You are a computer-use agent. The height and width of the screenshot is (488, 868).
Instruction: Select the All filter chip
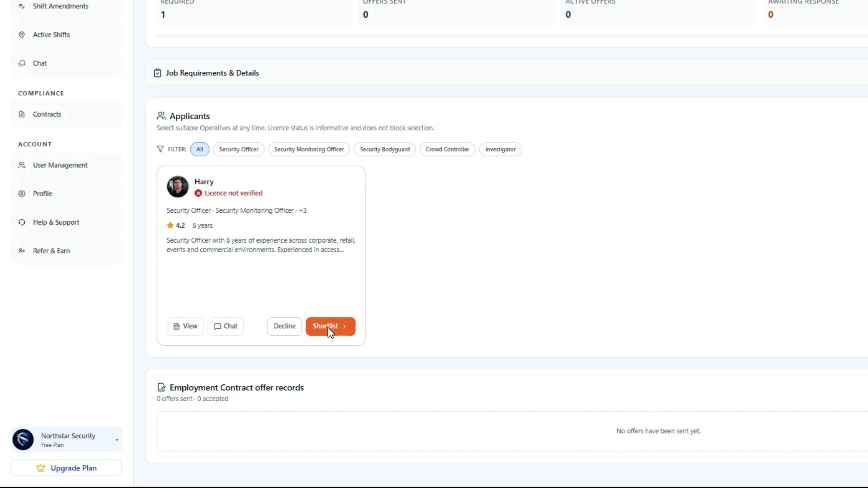pyautogui.click(x=200, y=150)
